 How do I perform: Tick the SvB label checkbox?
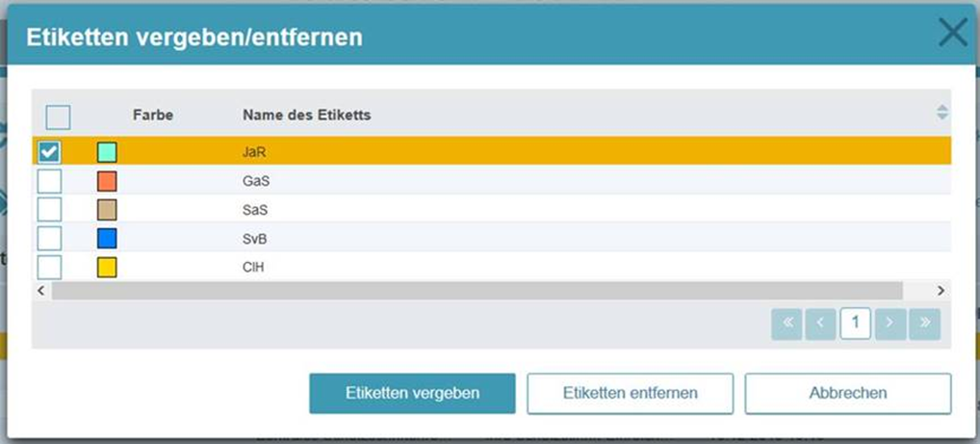pyautogui.click(x=49, y=238)
